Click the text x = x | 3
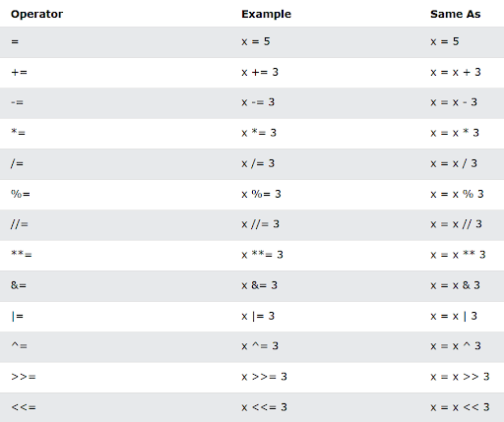Screen dimensions: 504x422 coord(454,316)
